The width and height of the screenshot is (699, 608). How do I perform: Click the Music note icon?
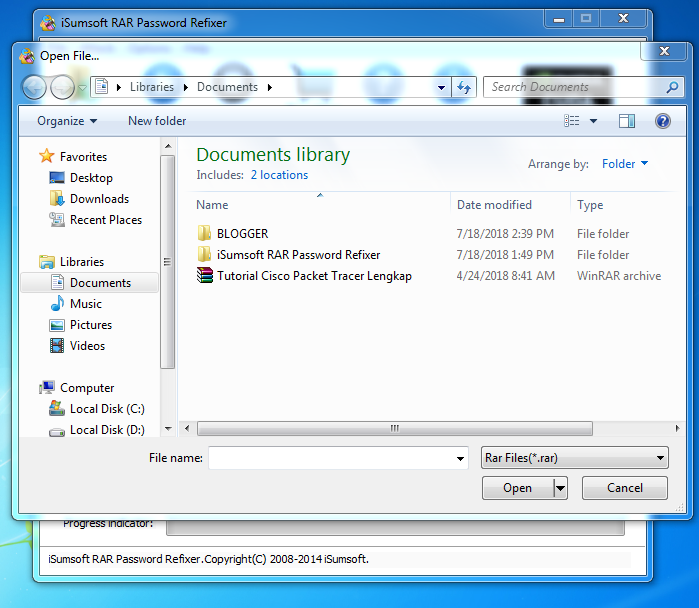coord(57,303)
